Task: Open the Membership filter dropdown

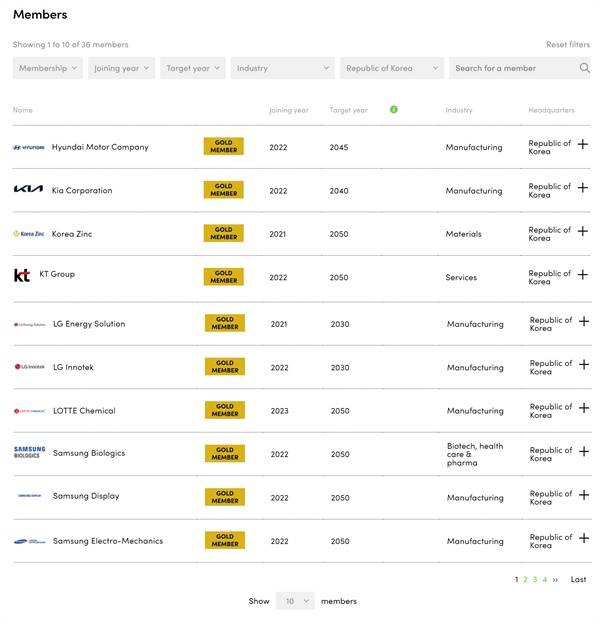Action: click(x=48, y=68)
